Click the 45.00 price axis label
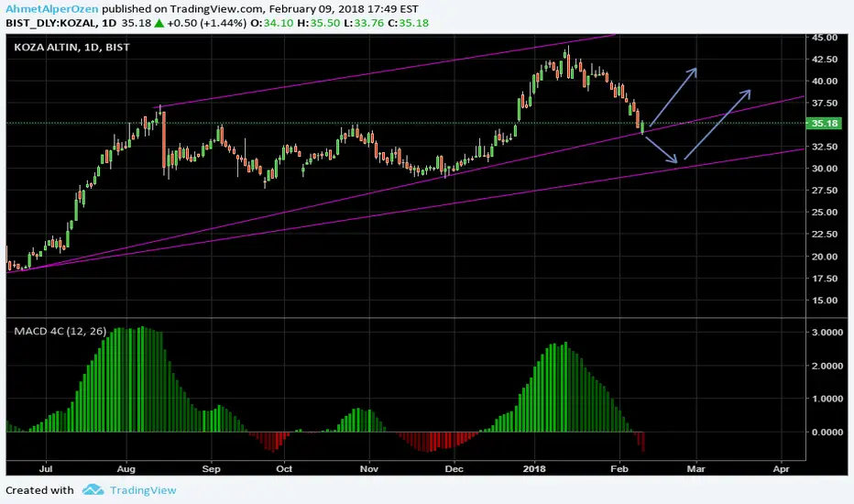Image resolution: width=854 pixels, height=504 pixels. click(825, 38)
